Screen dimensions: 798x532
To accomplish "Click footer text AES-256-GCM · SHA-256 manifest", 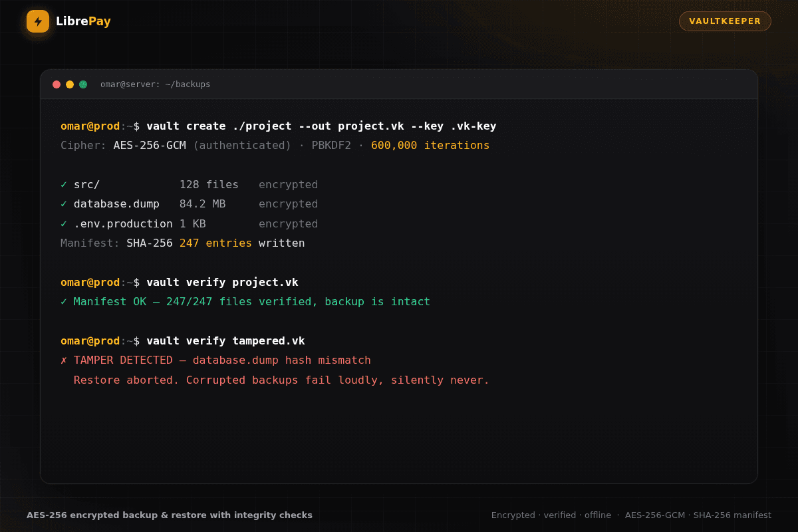I will click(698, 515).
